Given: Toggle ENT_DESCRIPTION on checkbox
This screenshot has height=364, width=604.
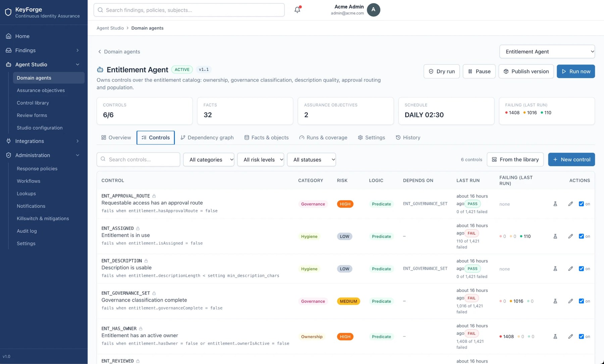Looking at the screenshot, I should coord(581,269).
